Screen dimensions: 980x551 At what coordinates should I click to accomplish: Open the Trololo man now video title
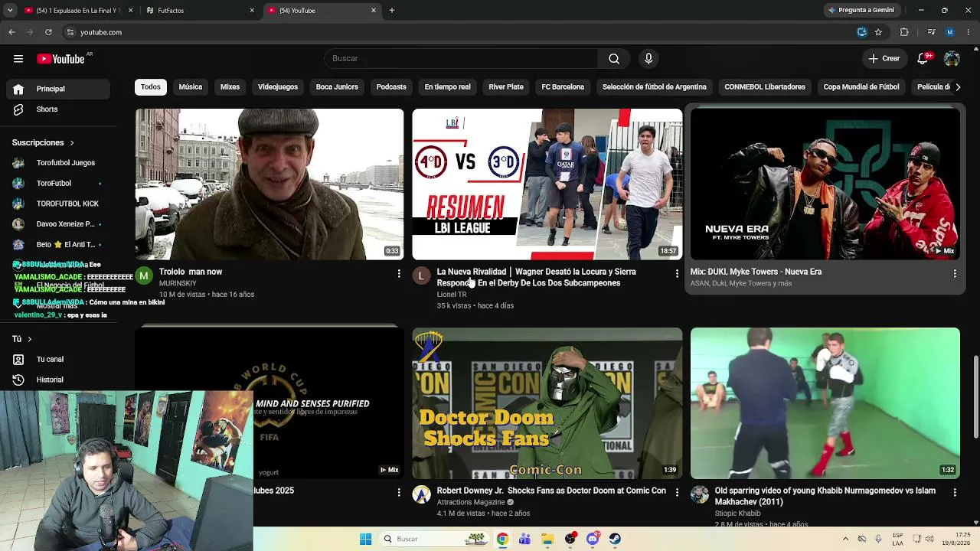tap(191, 272)
